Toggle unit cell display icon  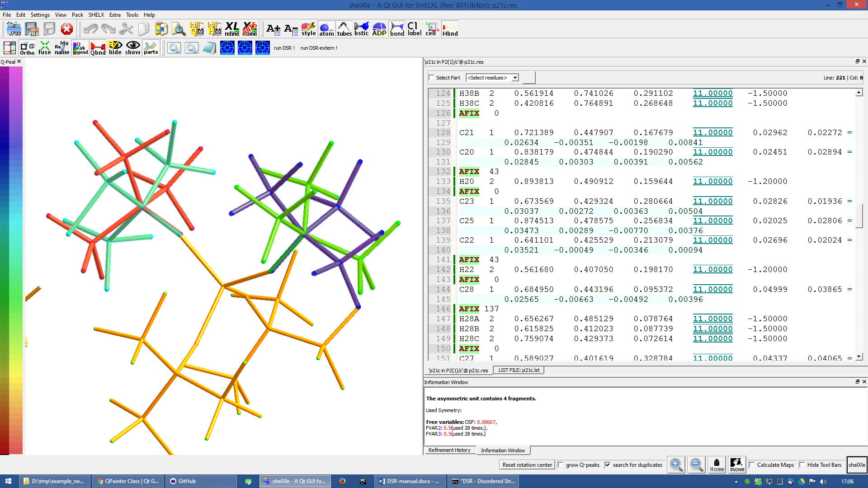click(432, 29)
